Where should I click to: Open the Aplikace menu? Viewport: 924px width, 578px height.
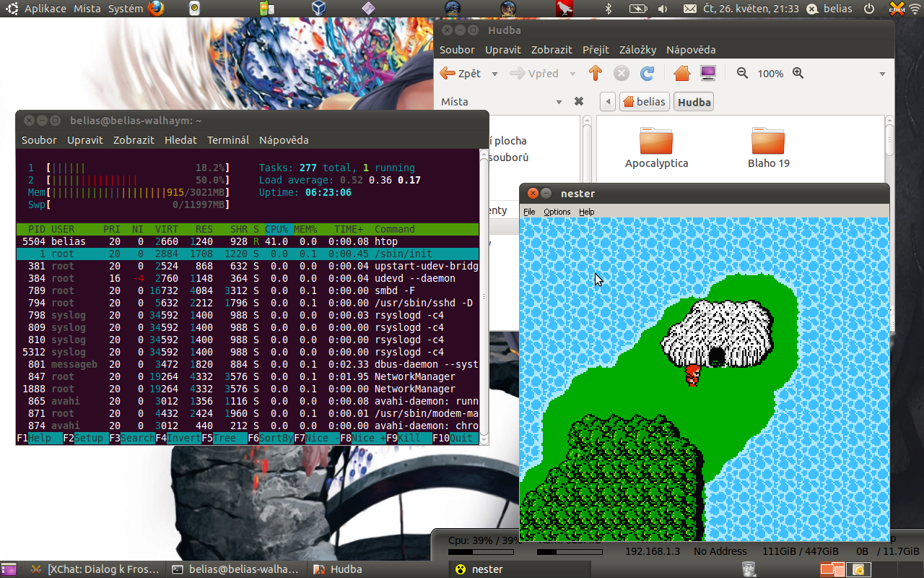[45, 9]
